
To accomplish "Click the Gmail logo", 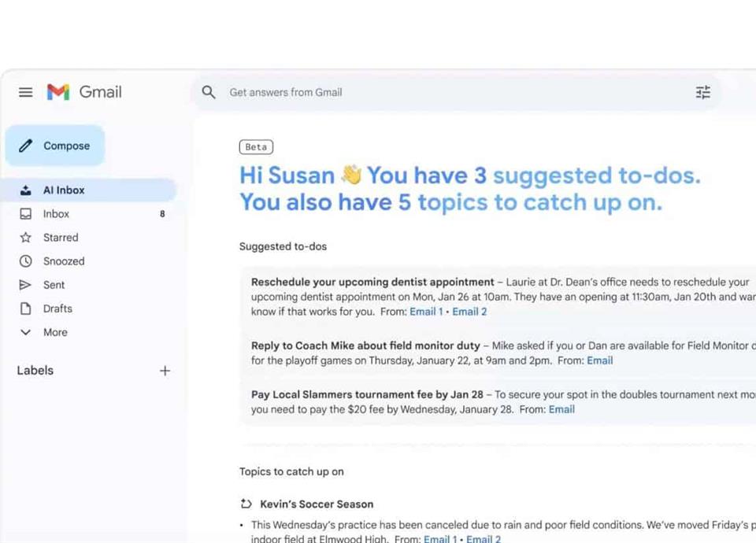I will click(84, 92).
